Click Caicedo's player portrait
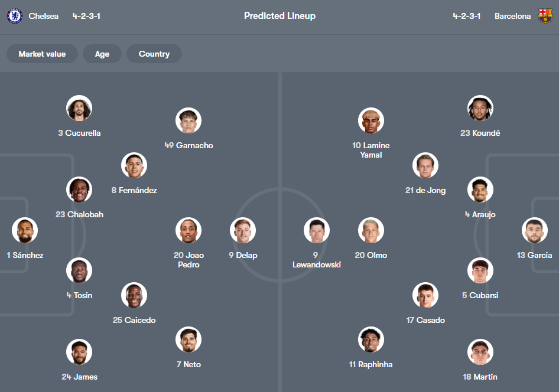Image resolution: width=559 pixels, height=392 pixels. pyautogui.click(x=134, y=295)
